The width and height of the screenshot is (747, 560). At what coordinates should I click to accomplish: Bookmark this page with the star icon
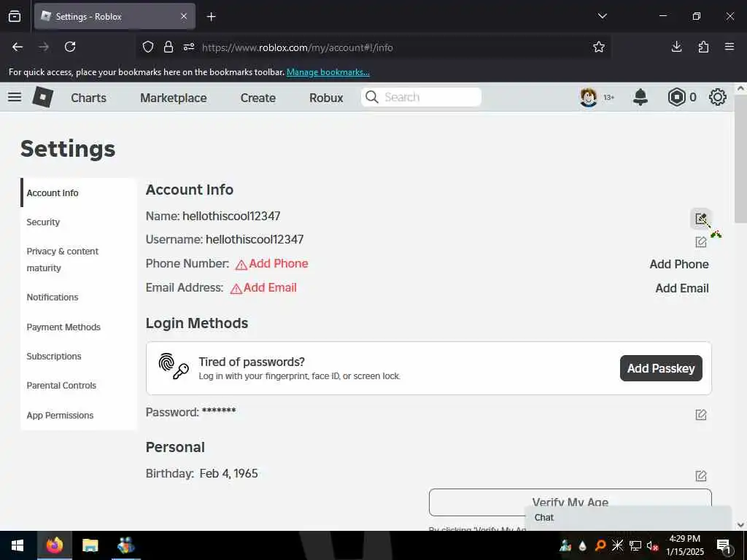tap(599, 47)
